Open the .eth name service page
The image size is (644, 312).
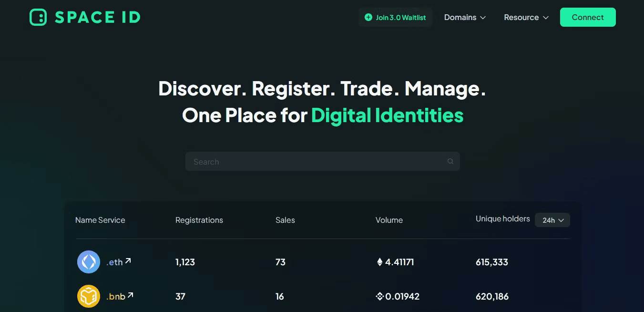coord(113,262)
